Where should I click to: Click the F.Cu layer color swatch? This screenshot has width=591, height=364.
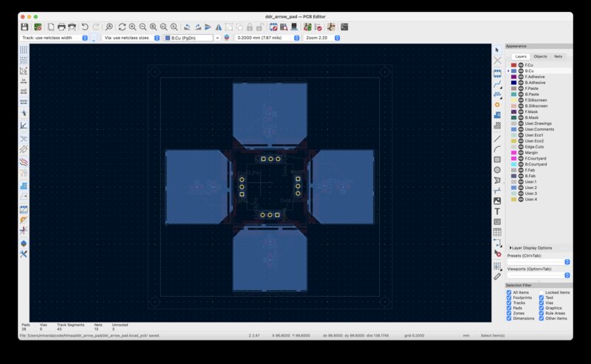[513, 65]
